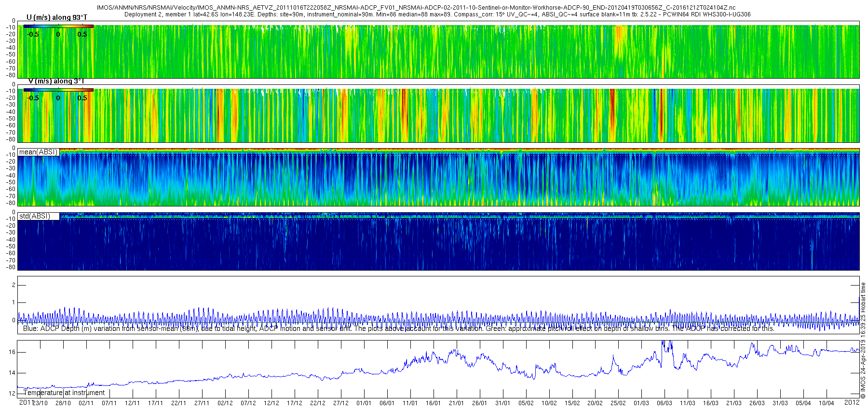Select the 11/03 date tick label
The image size is (868, 410).
(x=688, y=403)
